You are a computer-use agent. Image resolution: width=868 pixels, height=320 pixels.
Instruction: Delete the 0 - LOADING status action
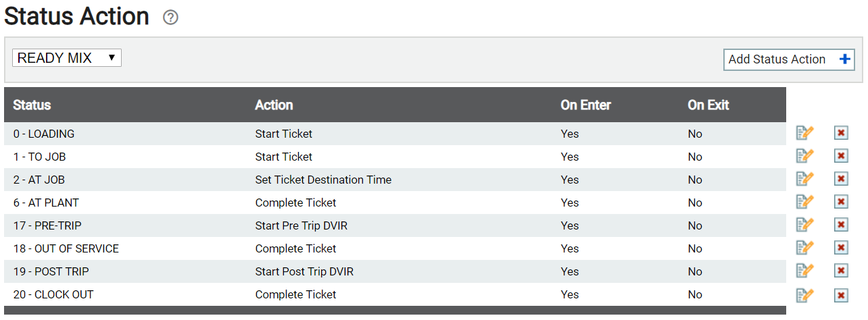point(841,134)
